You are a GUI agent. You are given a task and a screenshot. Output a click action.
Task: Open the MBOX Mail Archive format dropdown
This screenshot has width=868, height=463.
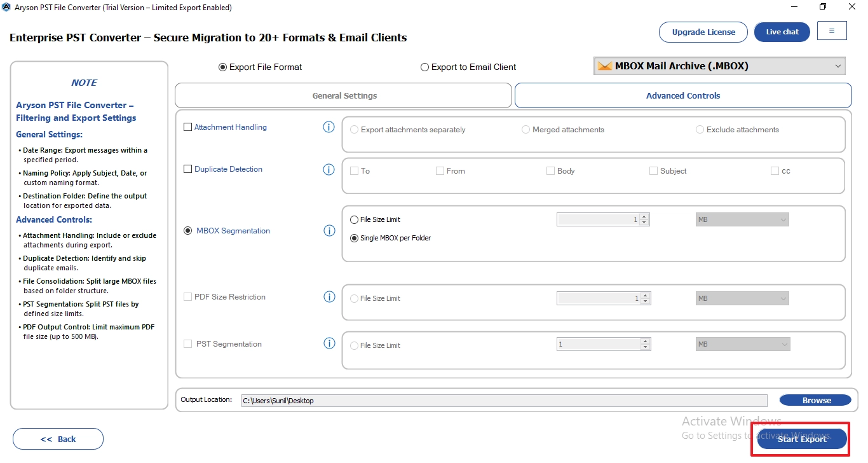click(719, 66)
